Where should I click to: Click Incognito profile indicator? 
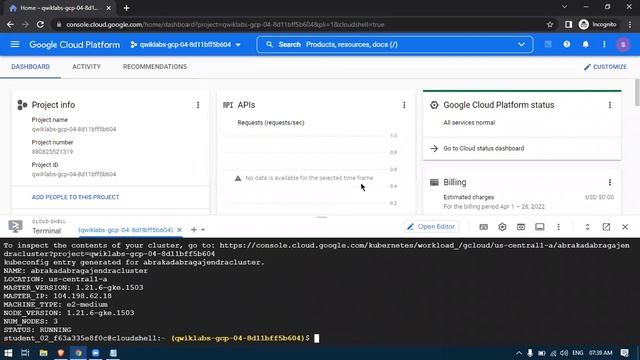click(598, 24)
